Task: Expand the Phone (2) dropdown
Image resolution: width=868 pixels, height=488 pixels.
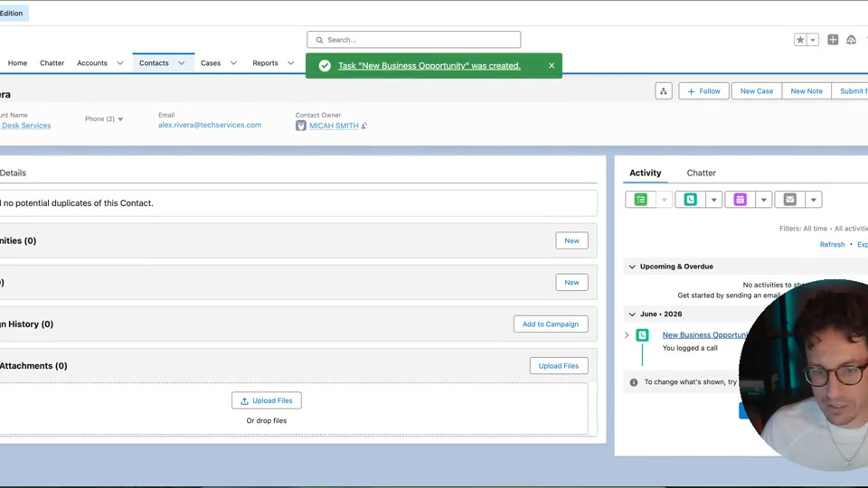Action: pyautogui.click(x=120, y=119)
